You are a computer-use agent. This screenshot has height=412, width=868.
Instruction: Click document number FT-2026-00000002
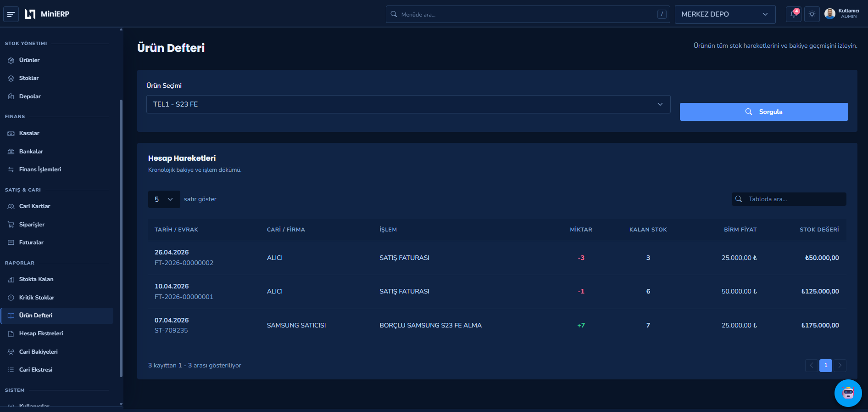(184, 263)
